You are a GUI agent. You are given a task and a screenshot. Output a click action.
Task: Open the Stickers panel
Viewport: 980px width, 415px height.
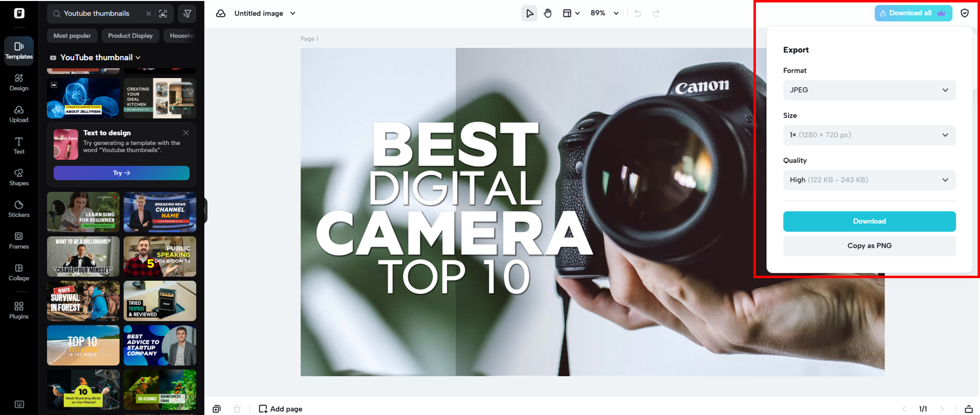point(19,209)
